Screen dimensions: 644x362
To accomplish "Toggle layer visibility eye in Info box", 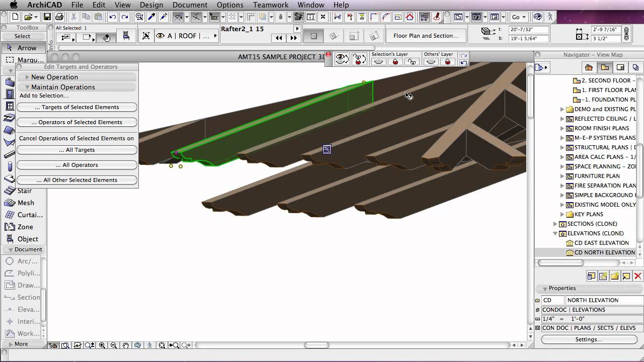I will pyautogui.click(x=160, y=36).
